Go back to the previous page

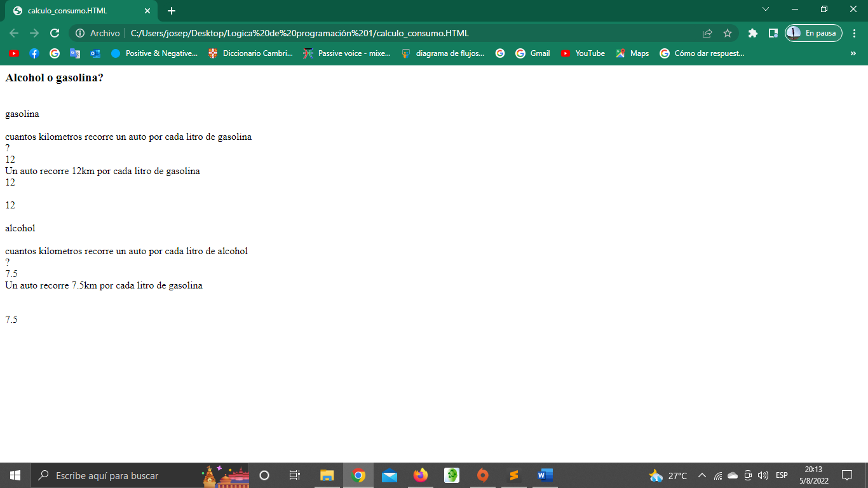[14, 33]
